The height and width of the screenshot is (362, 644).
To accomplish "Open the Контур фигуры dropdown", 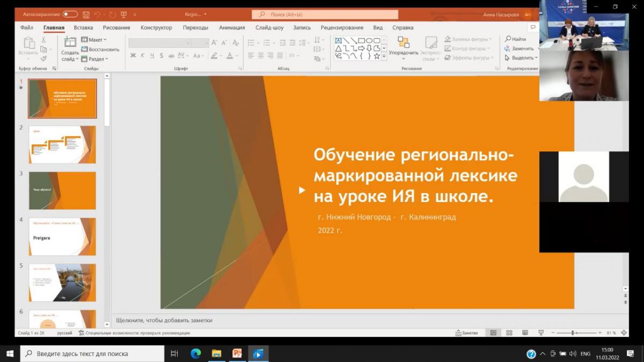I will [466, 48].
